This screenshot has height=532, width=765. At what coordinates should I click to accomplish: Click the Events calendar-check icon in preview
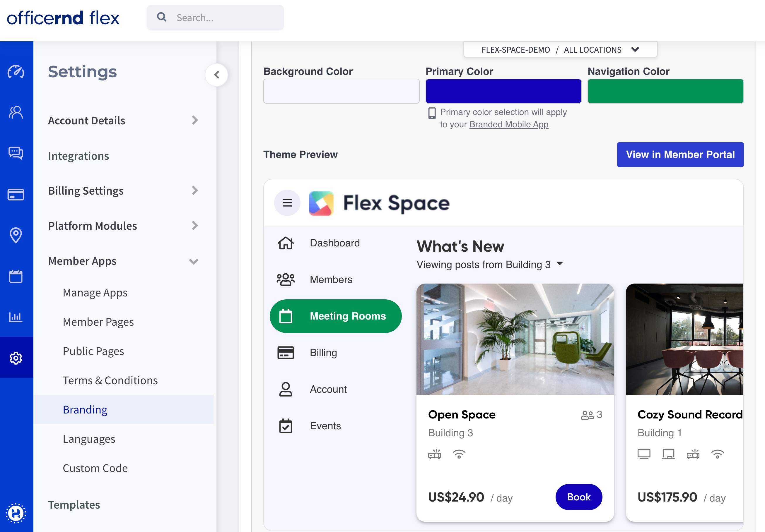click(x=286, y=426)
